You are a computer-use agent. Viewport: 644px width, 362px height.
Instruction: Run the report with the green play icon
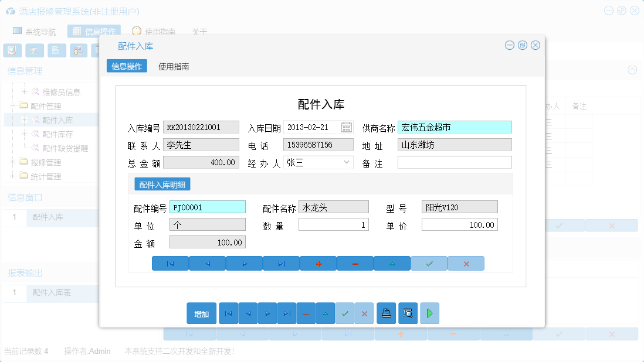coord(429,313)
